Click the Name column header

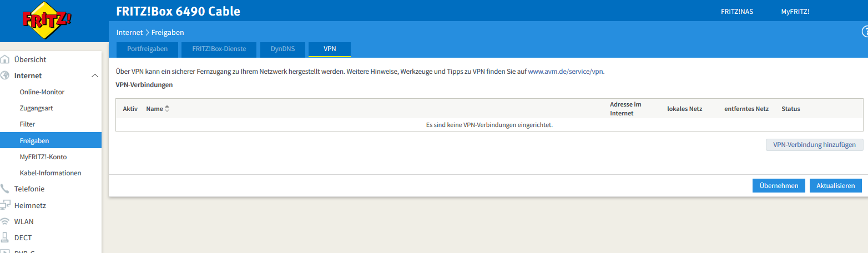(x=154, y=109)
